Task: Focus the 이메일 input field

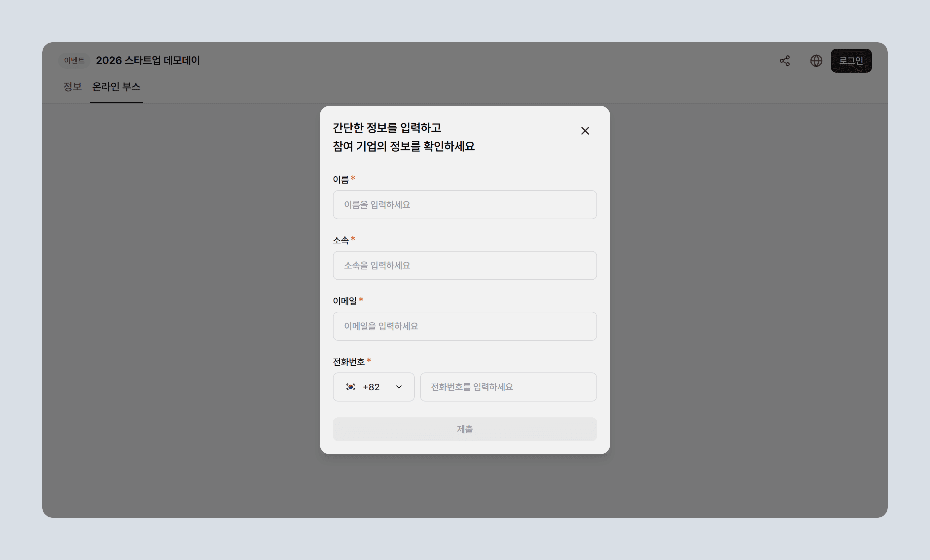Action: point(465,326)
